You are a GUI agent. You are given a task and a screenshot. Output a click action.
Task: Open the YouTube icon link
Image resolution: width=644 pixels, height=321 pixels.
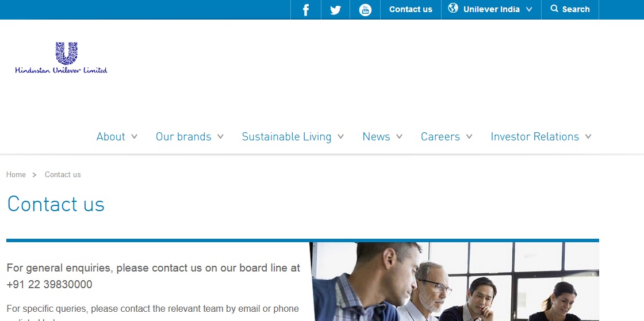point(365,10)
